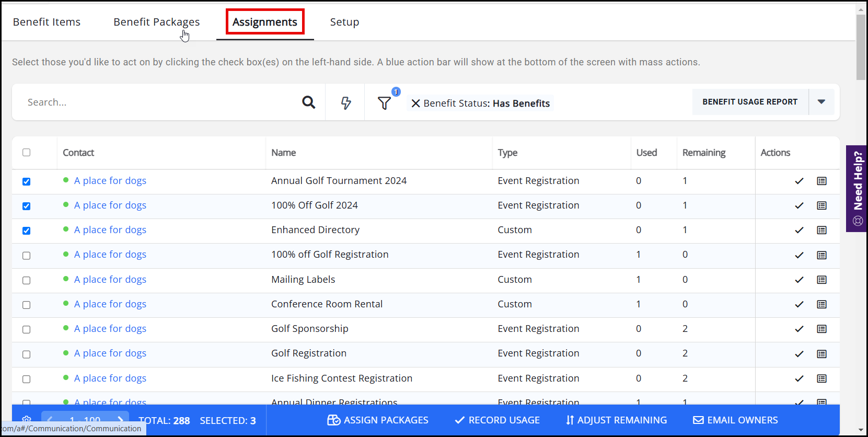The image size is (868, 437).
Task: Click into the Search input field
Action: pos(157,102)
